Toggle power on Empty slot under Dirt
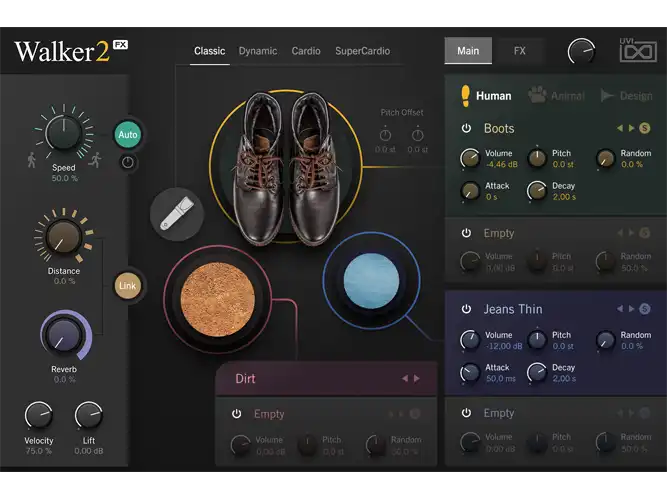This screenshot has height=500, width=667. [237, 414]
